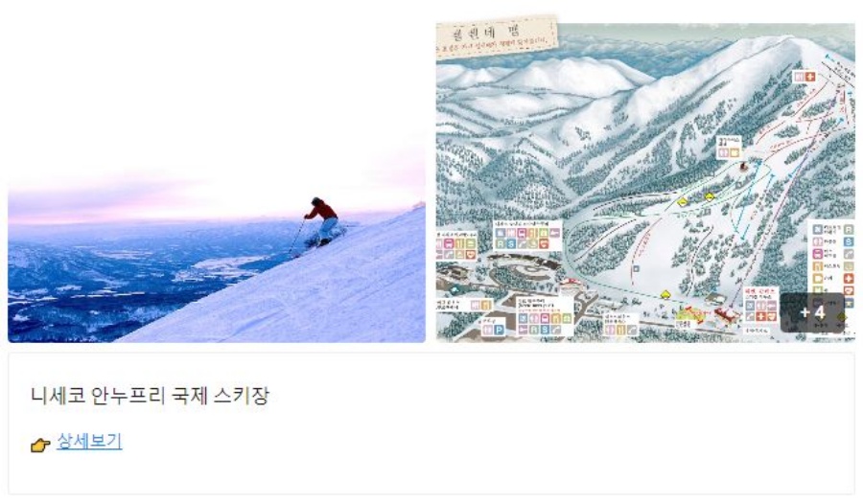Click the red first-aid cross near the summit
The width and height of the screenshot is (863, 504).
click(x=809, y=77)
